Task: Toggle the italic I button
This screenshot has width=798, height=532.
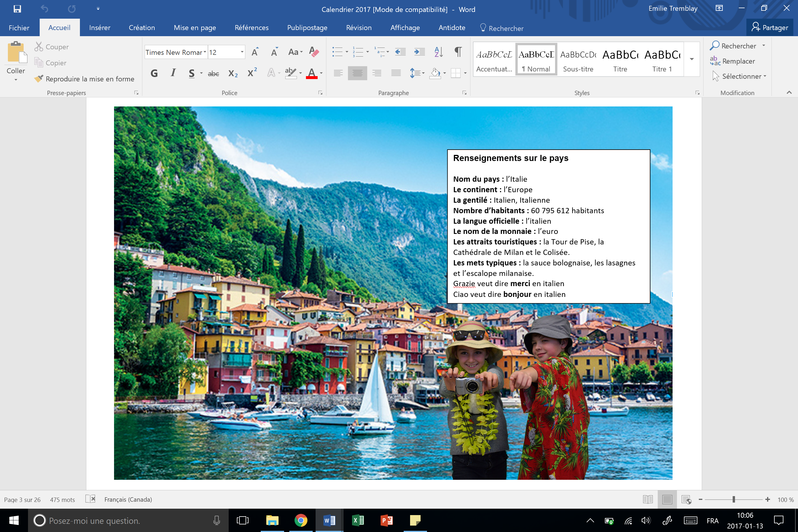Action: tap(173, 73)
